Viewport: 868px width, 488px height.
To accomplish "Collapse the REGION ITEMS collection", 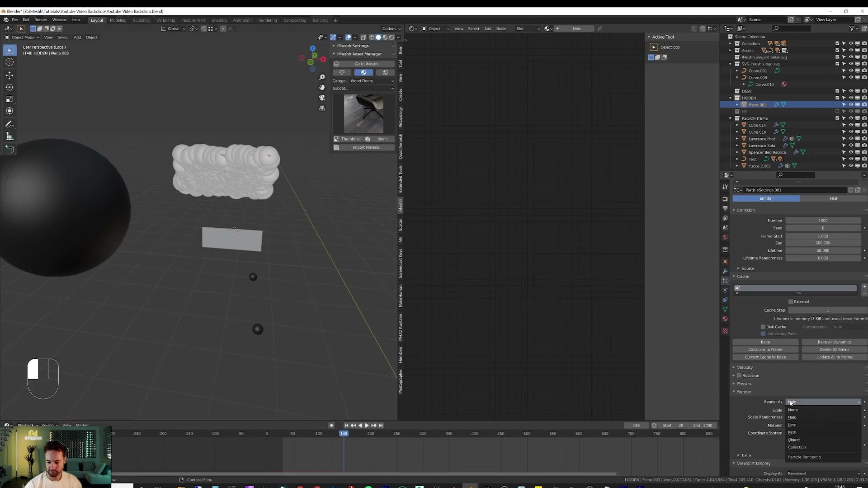I will 731,118.
